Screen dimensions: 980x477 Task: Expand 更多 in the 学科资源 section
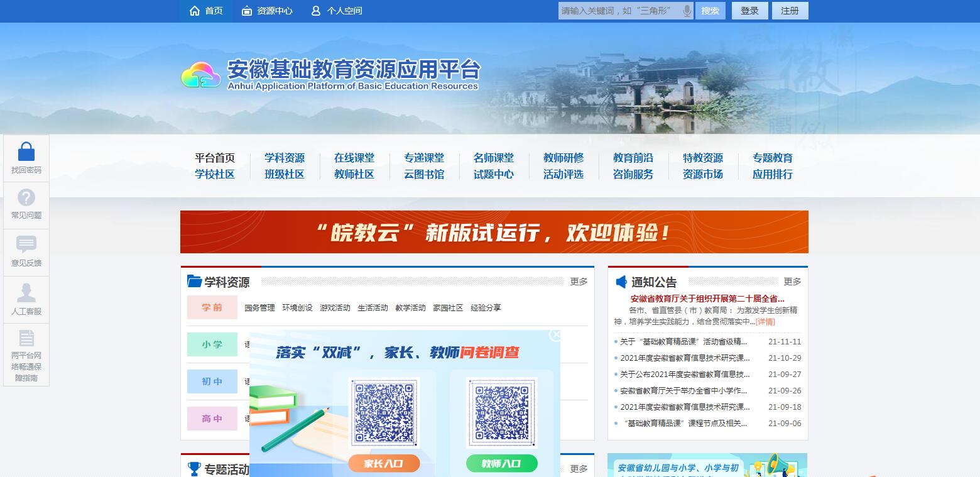click(x=579, y=282)
